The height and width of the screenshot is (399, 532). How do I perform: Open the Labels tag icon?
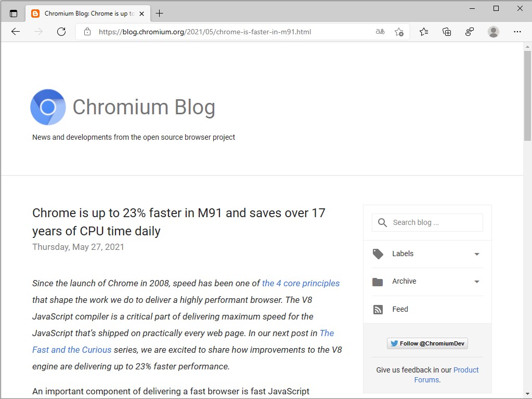378,254
